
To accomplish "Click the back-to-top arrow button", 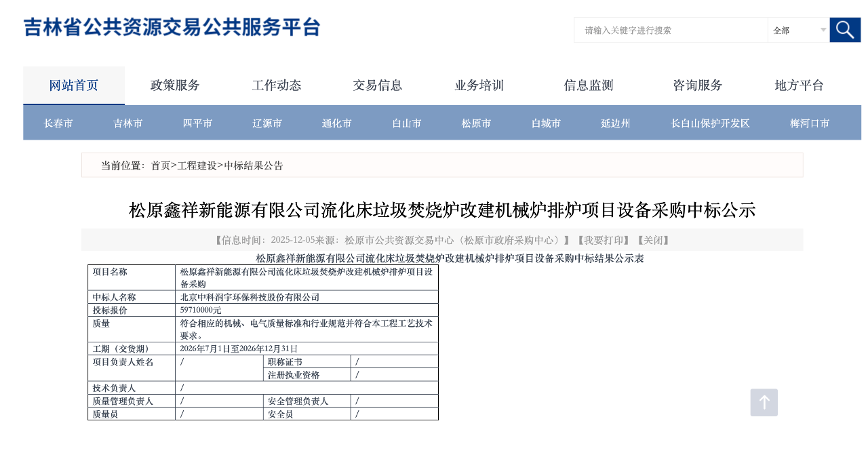I will [x=764, y=402].
